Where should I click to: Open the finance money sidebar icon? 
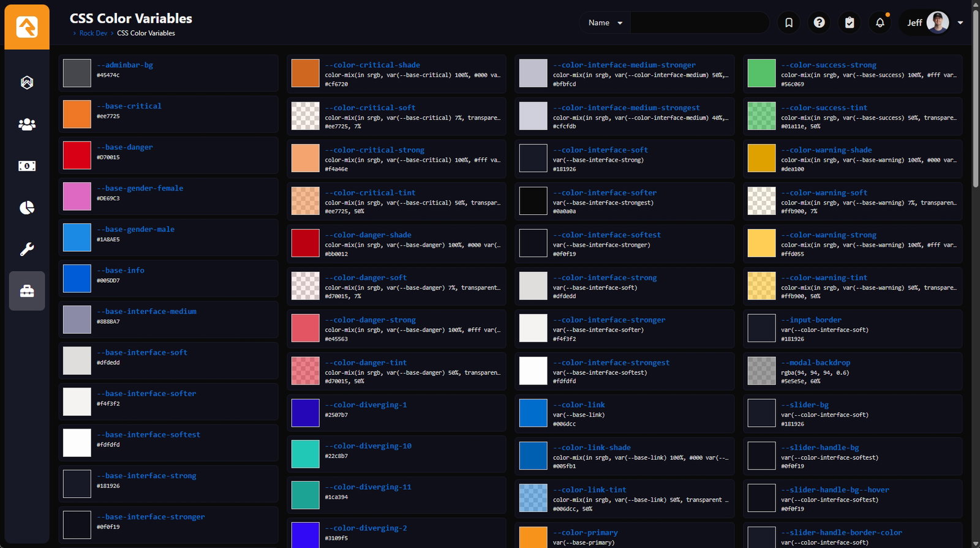[27, 166]
